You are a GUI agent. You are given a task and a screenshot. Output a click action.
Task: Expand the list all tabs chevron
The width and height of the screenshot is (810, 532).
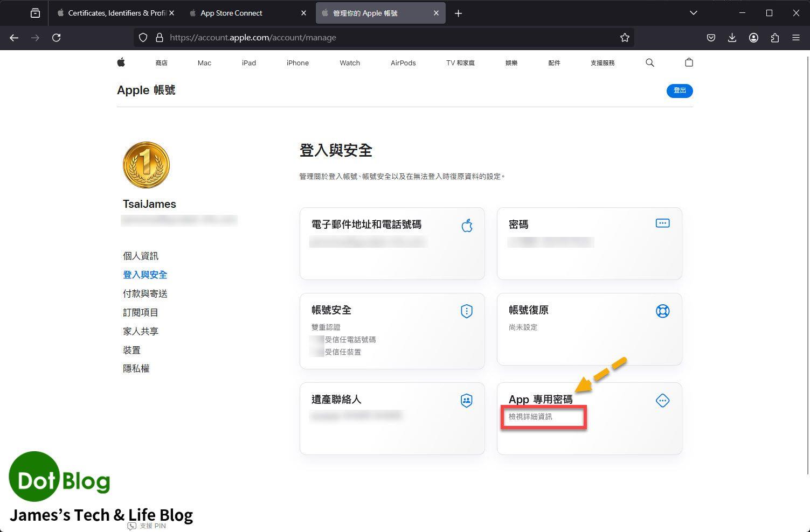point(693,13)
